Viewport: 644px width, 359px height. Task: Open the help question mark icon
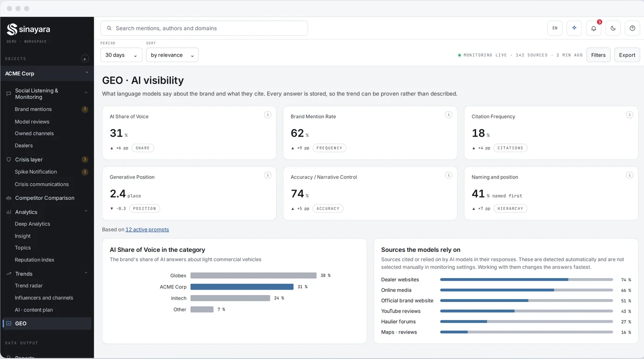[x=632, y=28]
